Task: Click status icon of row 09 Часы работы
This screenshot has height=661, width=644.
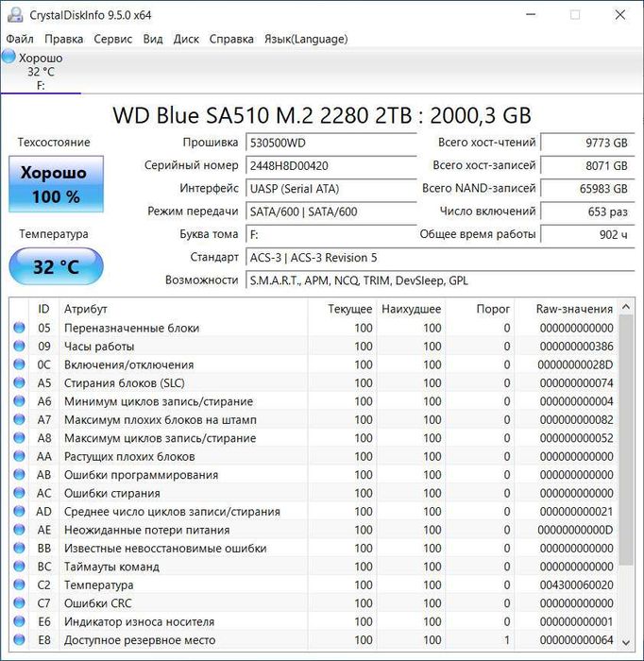Action: pyautogui.click(x=20, y=346)
